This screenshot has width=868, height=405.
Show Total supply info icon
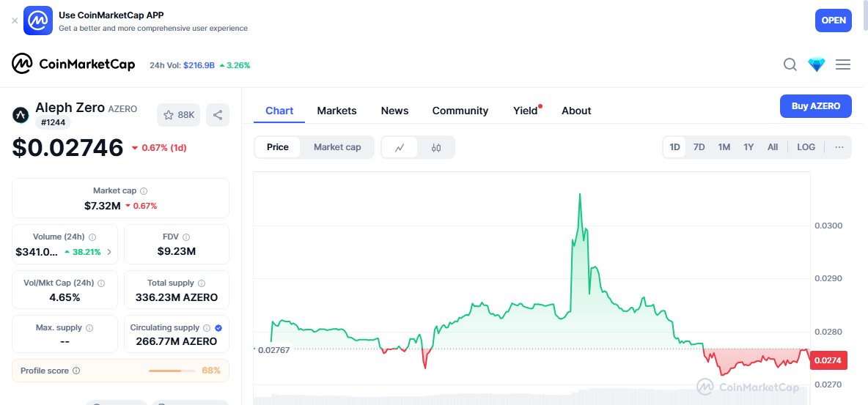pos(202,283)
